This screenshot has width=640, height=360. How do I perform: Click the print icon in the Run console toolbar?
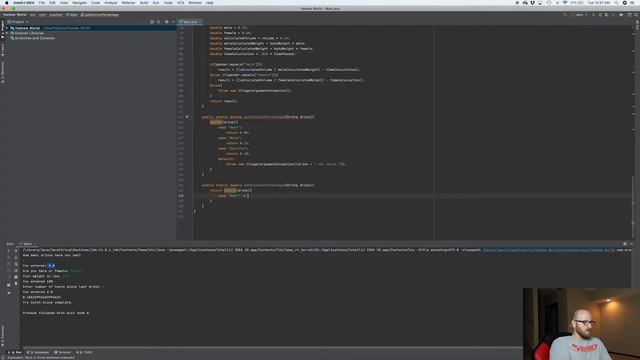[16, 277]
